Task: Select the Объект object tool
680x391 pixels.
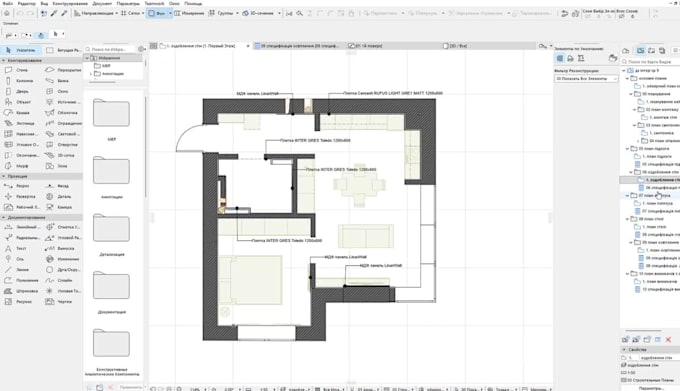Action: click(x=17, y=102)
